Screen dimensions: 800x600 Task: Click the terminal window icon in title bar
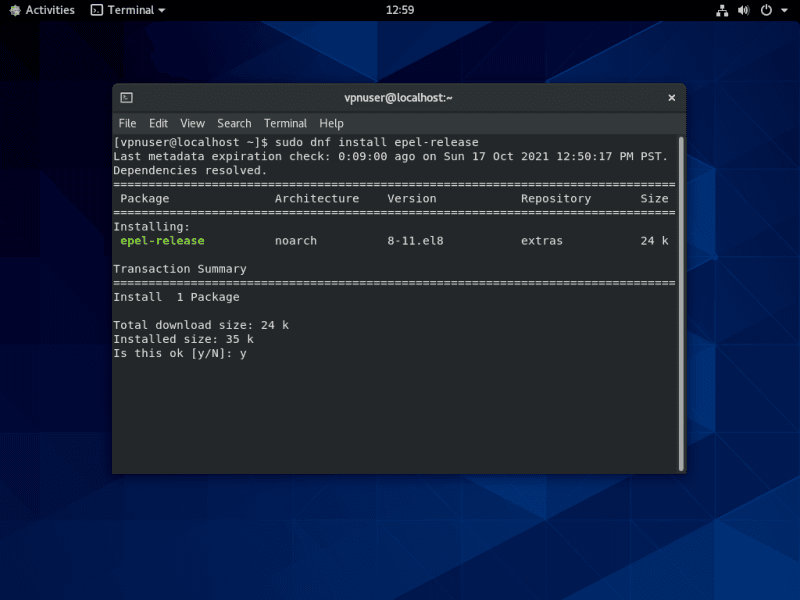(127, 97)
